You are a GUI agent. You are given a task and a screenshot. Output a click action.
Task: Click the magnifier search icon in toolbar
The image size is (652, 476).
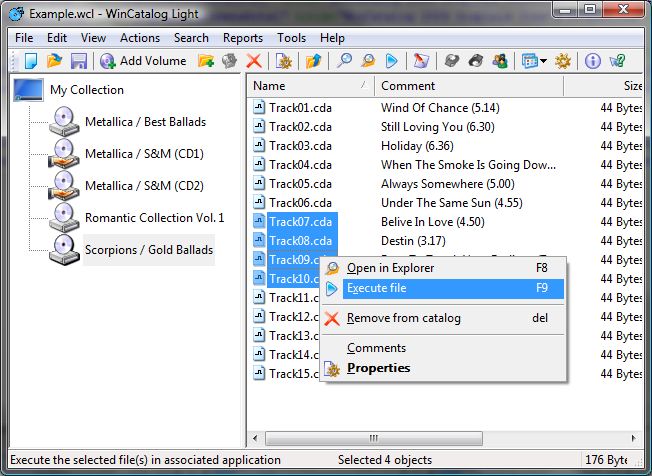coord(345,61)
